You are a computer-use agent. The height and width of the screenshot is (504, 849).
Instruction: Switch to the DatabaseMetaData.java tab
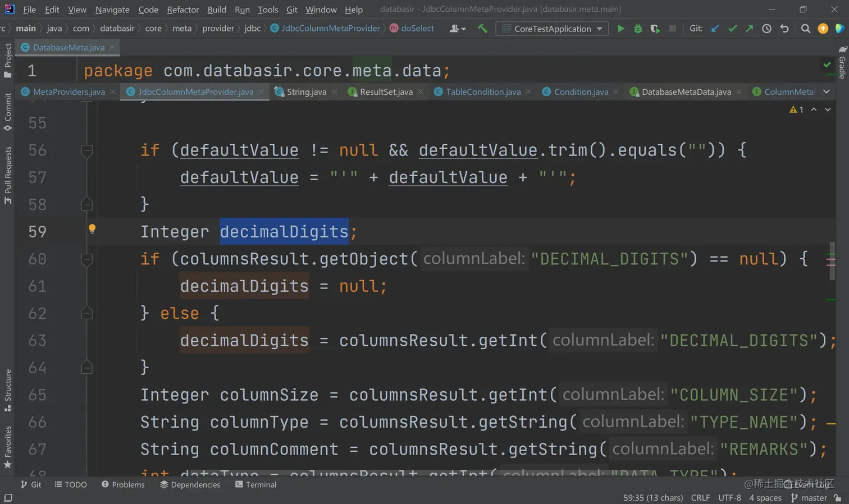[686, 91]
